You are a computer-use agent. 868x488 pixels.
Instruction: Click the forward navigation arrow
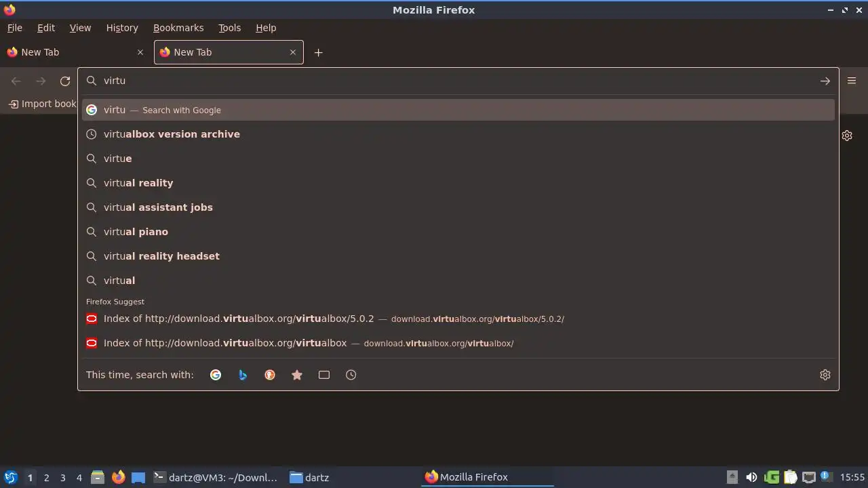41,81
